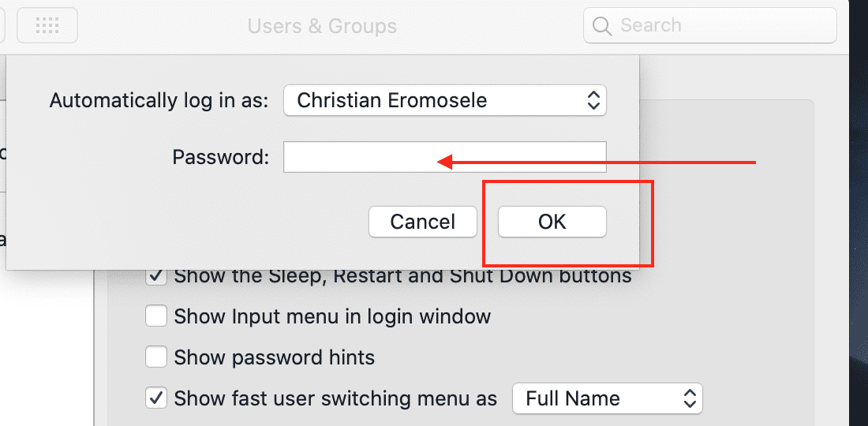Confirm with the OK button
The width and height of the screenshot is (868, 426).
click(x=552, y=222)
